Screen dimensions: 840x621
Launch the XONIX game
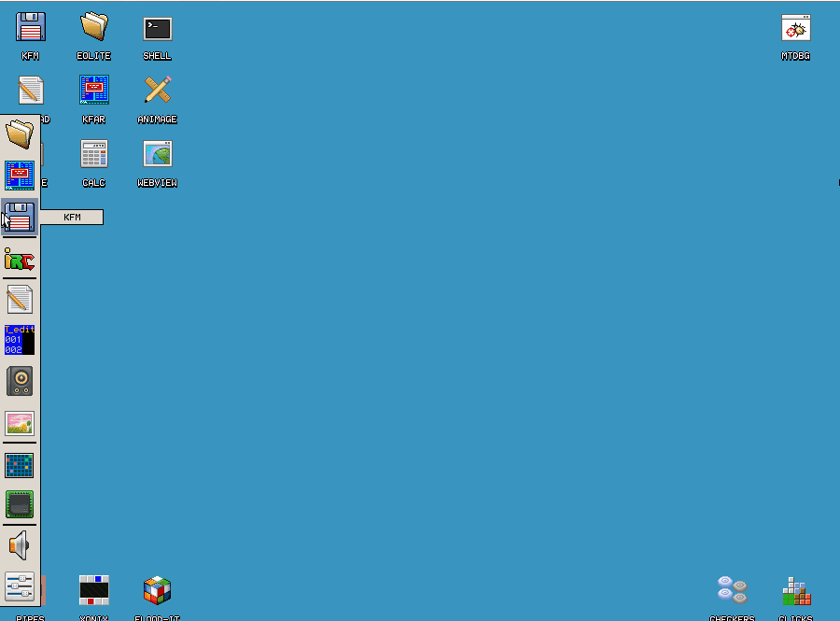click(94, 589)
